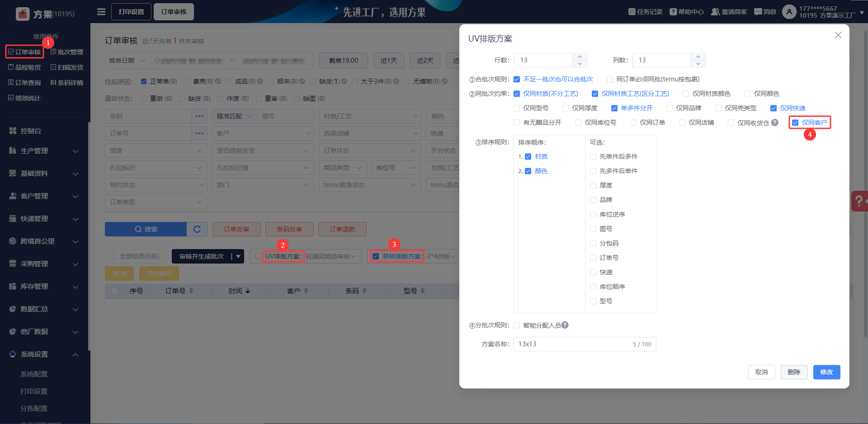This screenshot has height=424, width=868.
Task: Click the 删除 button
Action: [x=794, y=372]
